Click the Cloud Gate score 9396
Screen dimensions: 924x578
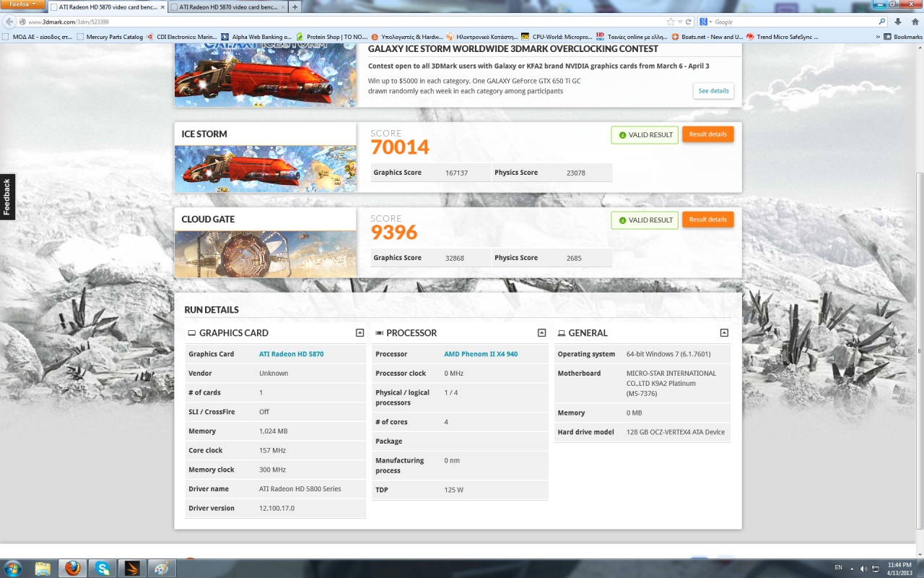[394, 233]
